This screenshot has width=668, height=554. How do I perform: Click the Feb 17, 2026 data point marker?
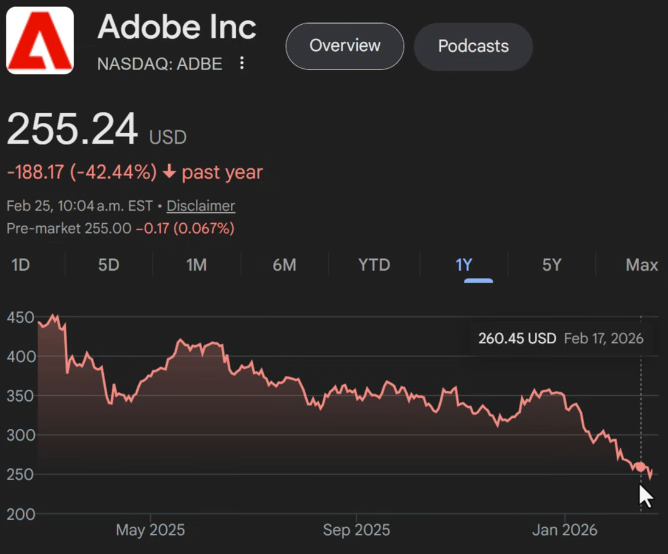[641, 466]
